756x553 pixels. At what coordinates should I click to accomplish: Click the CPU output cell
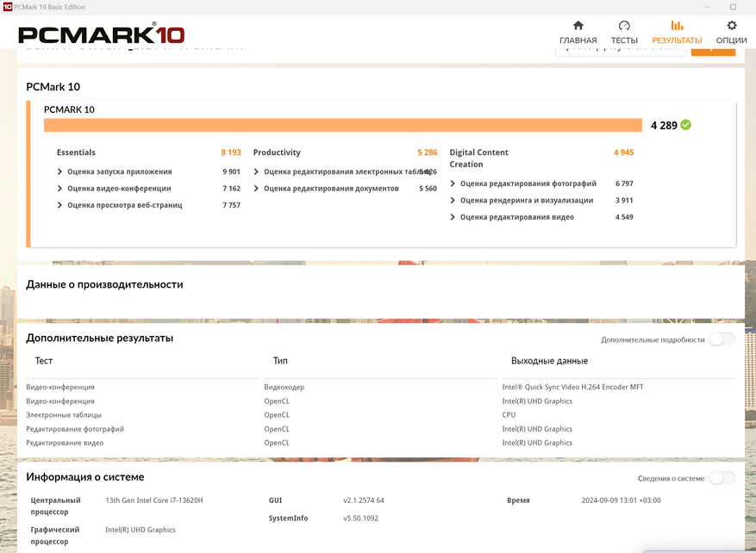point(509,415)
